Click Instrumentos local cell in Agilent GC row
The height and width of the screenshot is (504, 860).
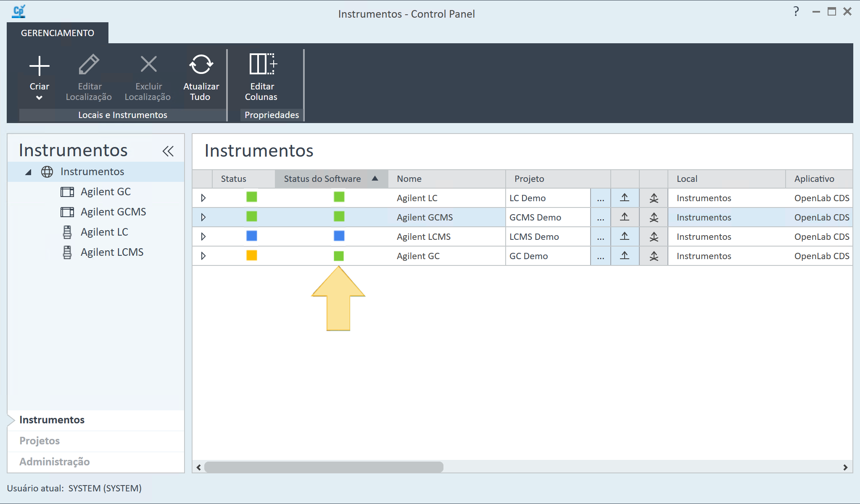727,256
